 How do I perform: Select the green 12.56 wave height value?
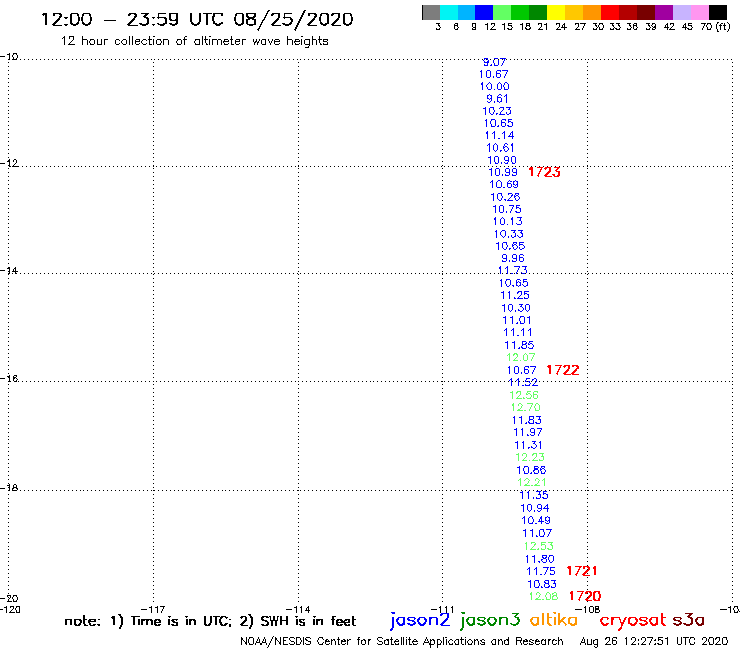pos(524,395)
